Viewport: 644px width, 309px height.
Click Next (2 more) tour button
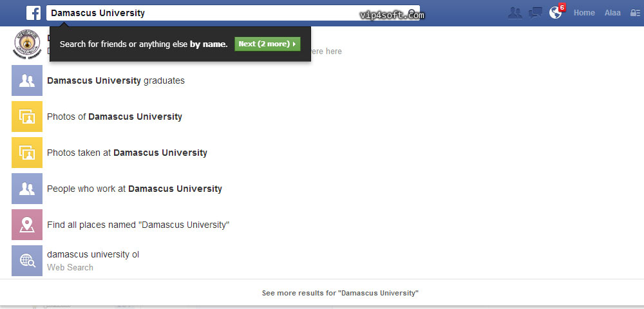point(267,44)
